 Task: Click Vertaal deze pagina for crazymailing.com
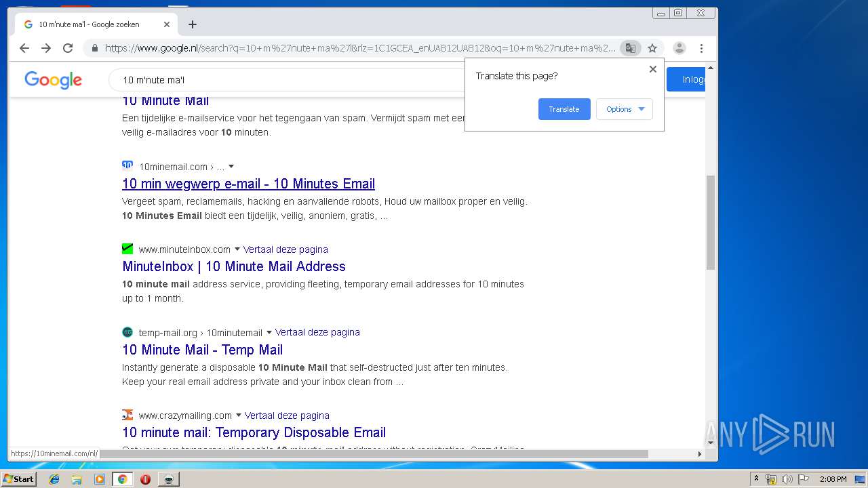pyautogui.click(x=287, y=415)
